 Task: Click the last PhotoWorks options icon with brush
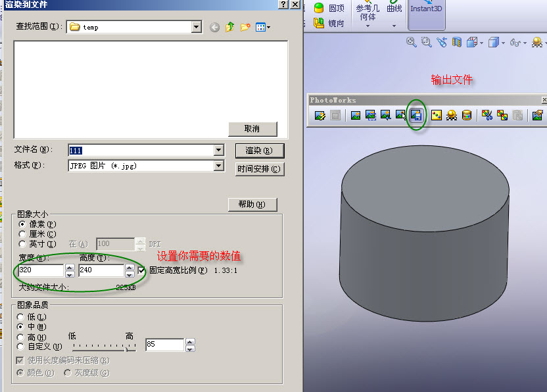pyautogui.click(x=538, y=115)
